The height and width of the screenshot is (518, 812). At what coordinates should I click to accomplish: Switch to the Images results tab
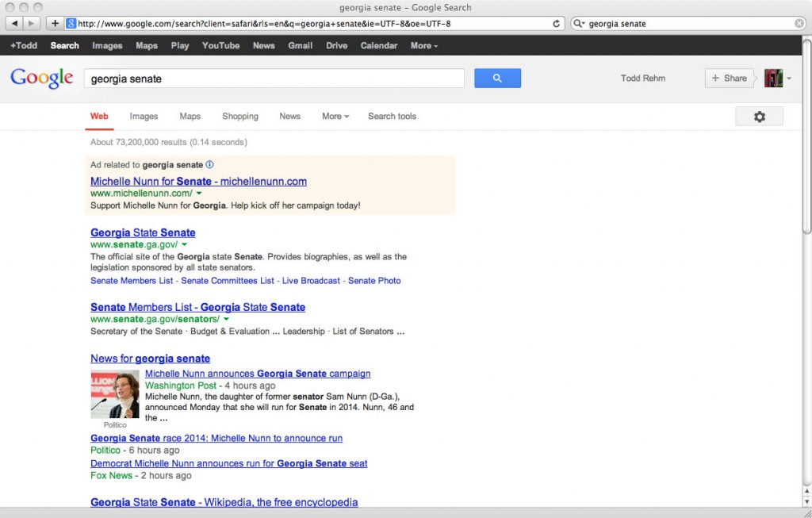144,116
